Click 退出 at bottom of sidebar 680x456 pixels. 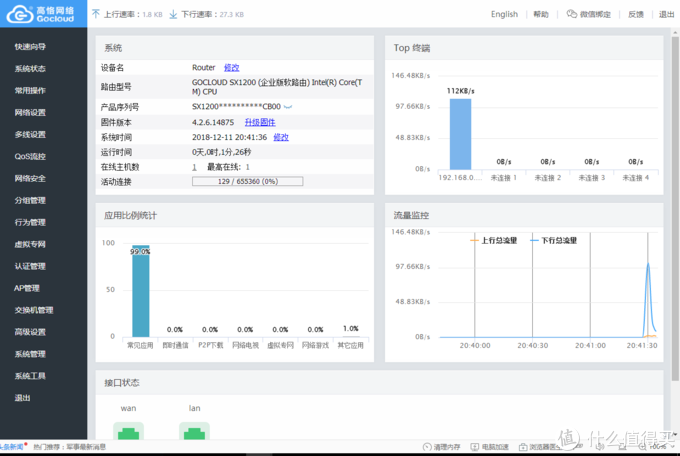22,398
